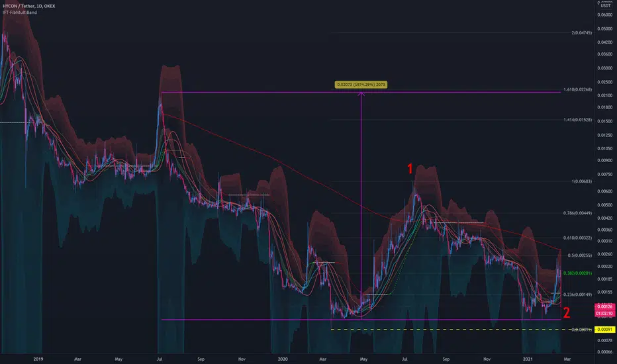The image size is (617, 364).
Task: Click the 0.03000 price axis label
Action: 605,68
